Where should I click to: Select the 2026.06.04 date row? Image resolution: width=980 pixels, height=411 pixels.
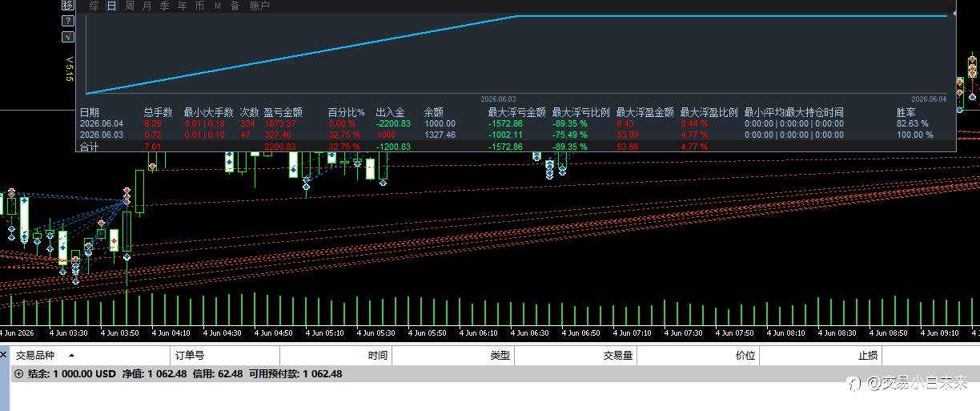point(102,124)
